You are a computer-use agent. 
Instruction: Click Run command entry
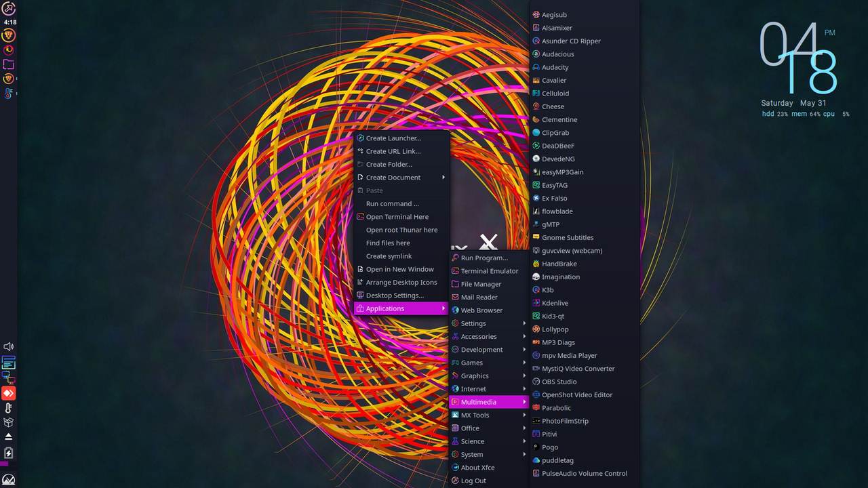pos(401,203)
